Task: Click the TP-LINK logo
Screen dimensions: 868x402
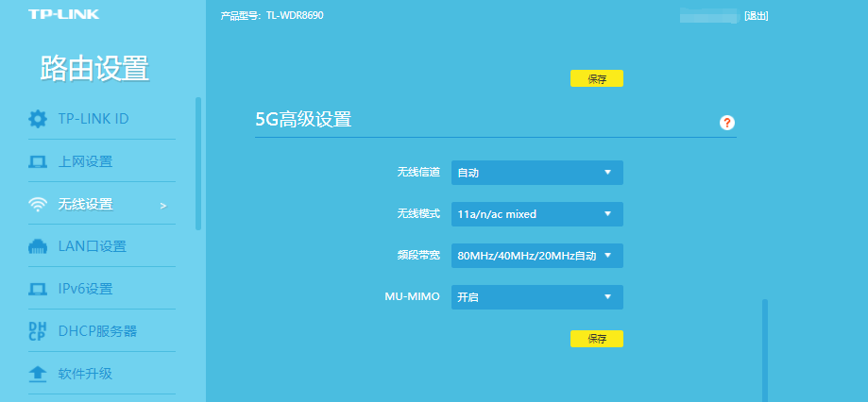Action: coord(63,14)
